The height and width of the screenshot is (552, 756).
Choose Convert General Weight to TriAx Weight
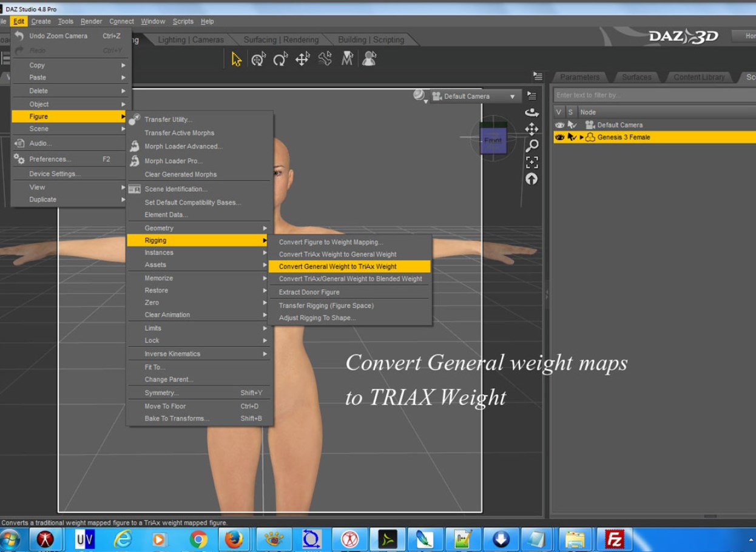click(349, 266)
